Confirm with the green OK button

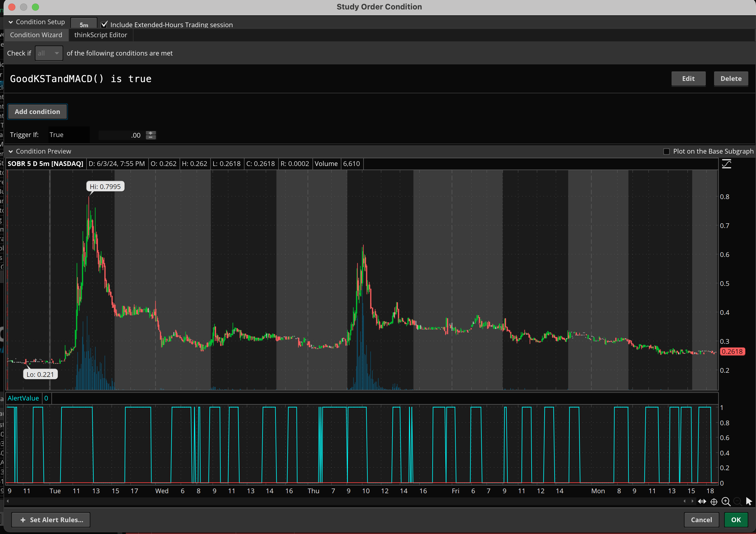(x=736, y=520)
